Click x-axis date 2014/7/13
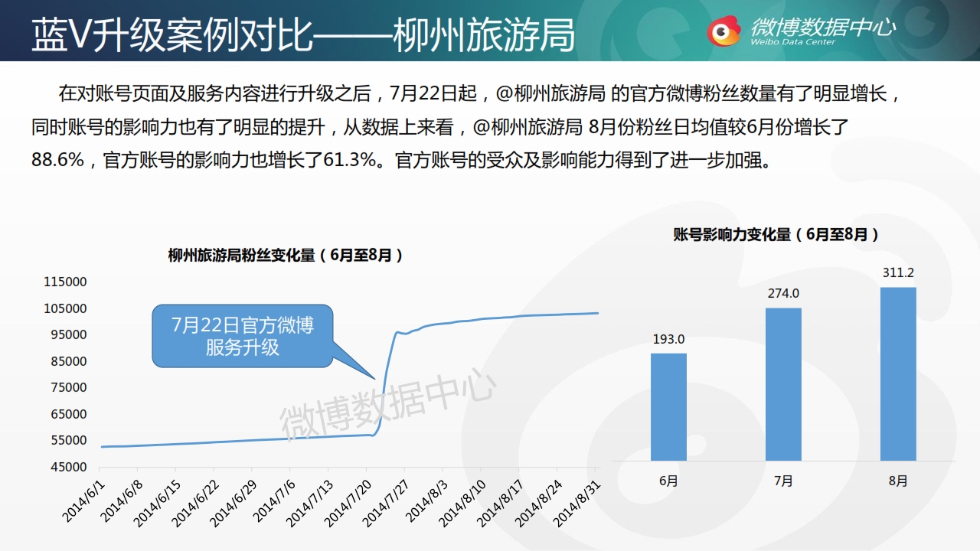The height and width of the screenshot is (551, 980). pyautogui.click(x=309, y=504)
